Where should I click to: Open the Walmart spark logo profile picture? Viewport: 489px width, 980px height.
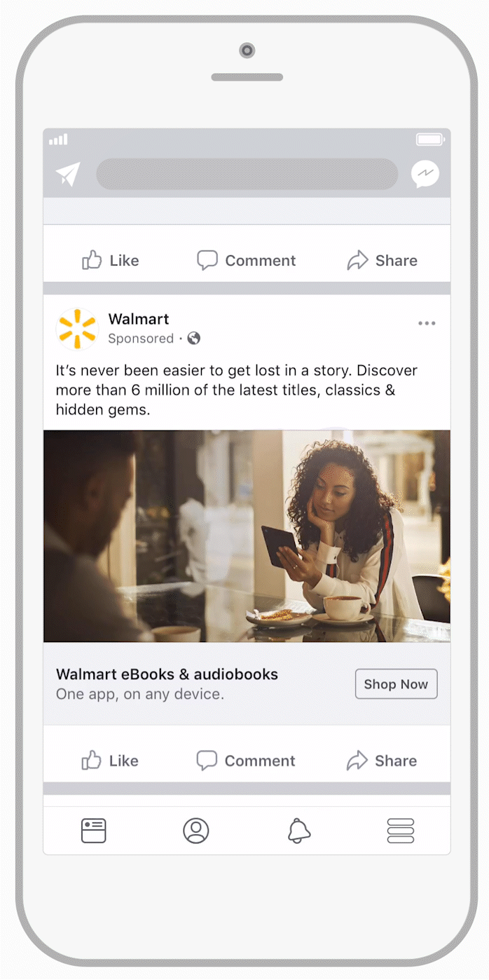coord(77,329)
